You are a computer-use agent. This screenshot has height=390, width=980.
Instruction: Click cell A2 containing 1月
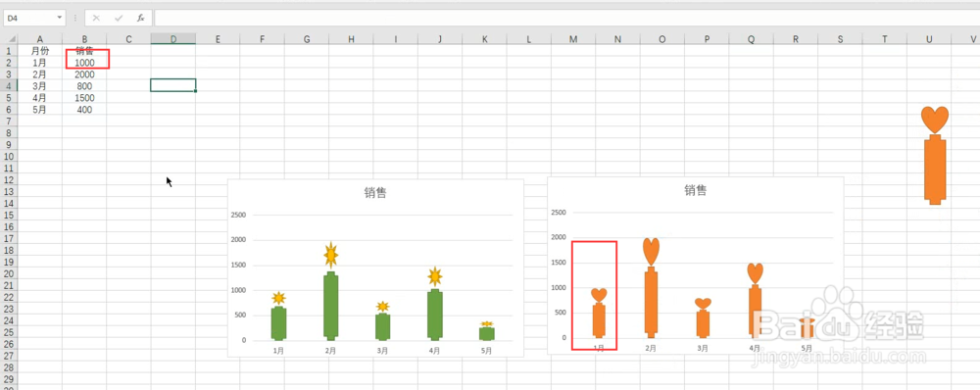click(x=40, y=63)
